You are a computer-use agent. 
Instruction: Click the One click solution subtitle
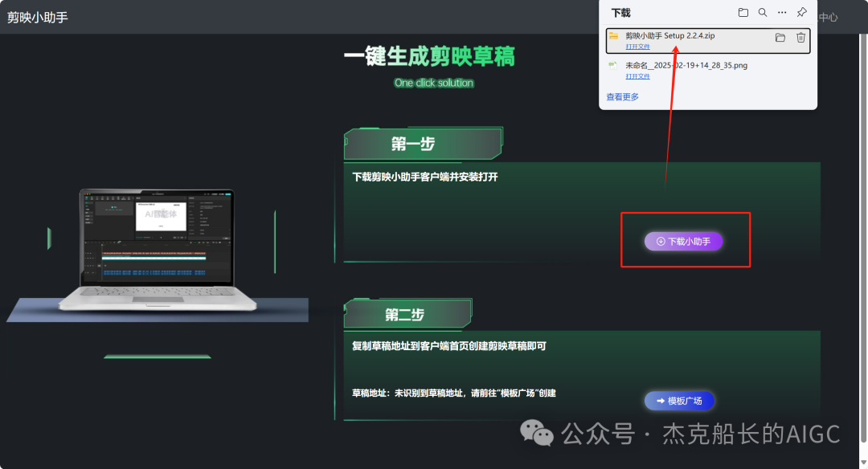coord(434,83)
